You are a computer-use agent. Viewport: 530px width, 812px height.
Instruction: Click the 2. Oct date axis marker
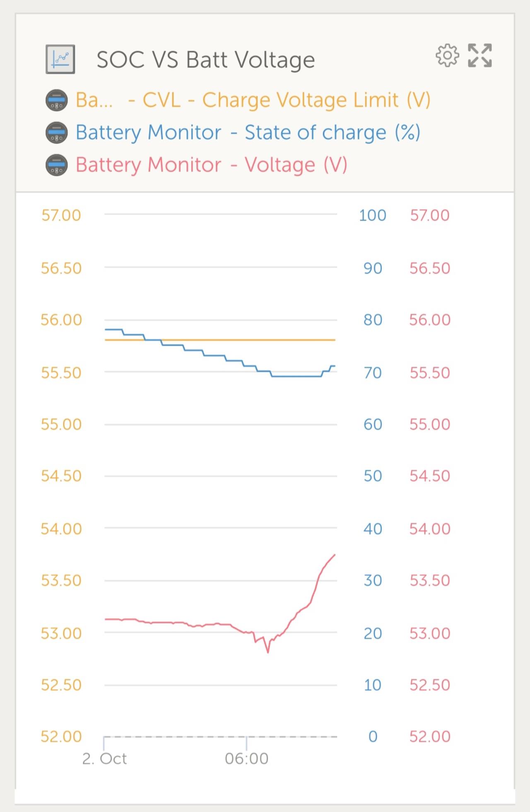[x=104, y=759]
